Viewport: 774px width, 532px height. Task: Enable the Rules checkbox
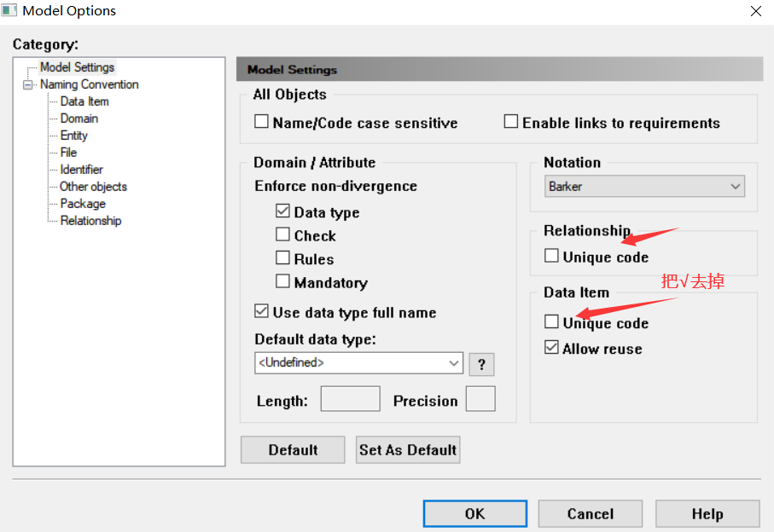coord(282,257)
